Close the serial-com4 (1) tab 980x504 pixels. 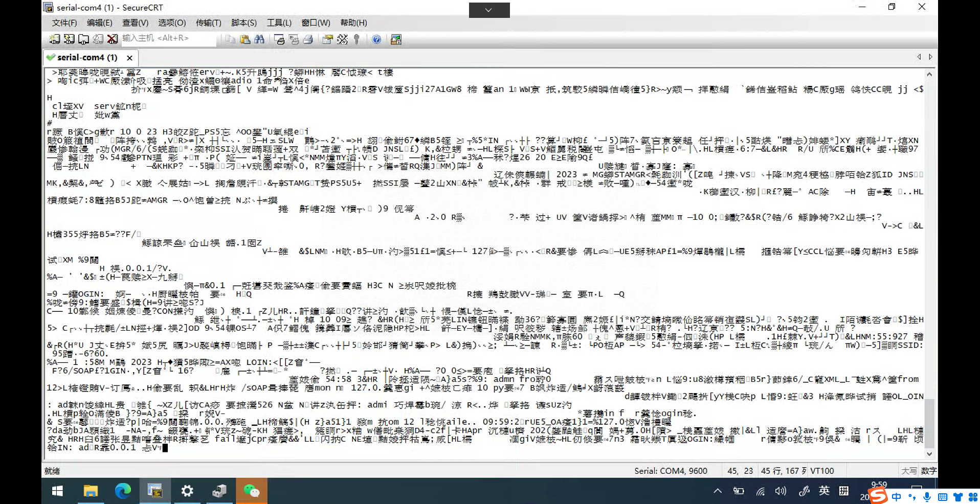tap(129, 58)
